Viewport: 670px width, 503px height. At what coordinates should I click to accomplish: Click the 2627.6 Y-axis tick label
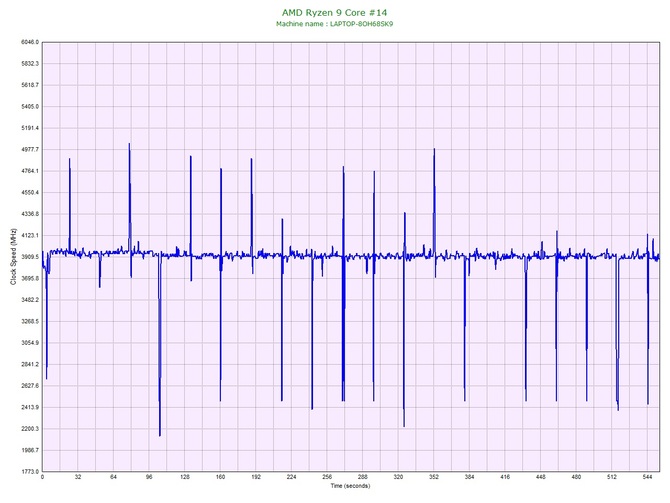[x=30, y=386]
